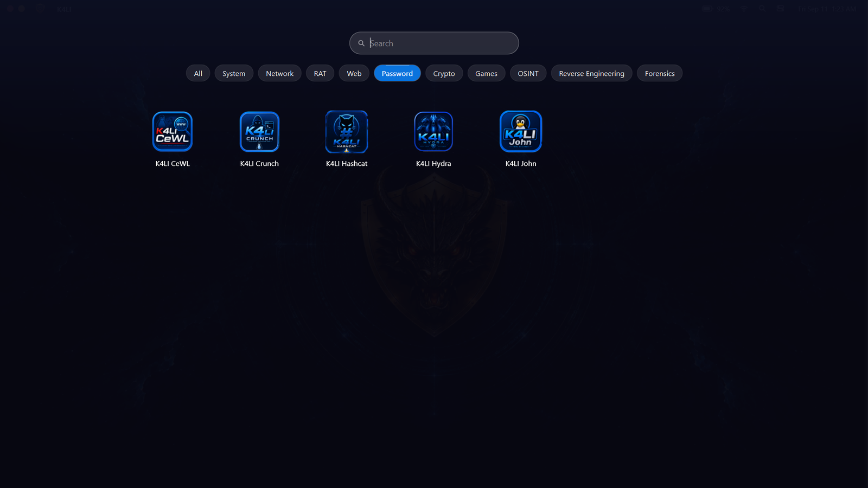Switch to the System category
The height and width of the screenshot is (488, 868).
click(x=234, y=73)
